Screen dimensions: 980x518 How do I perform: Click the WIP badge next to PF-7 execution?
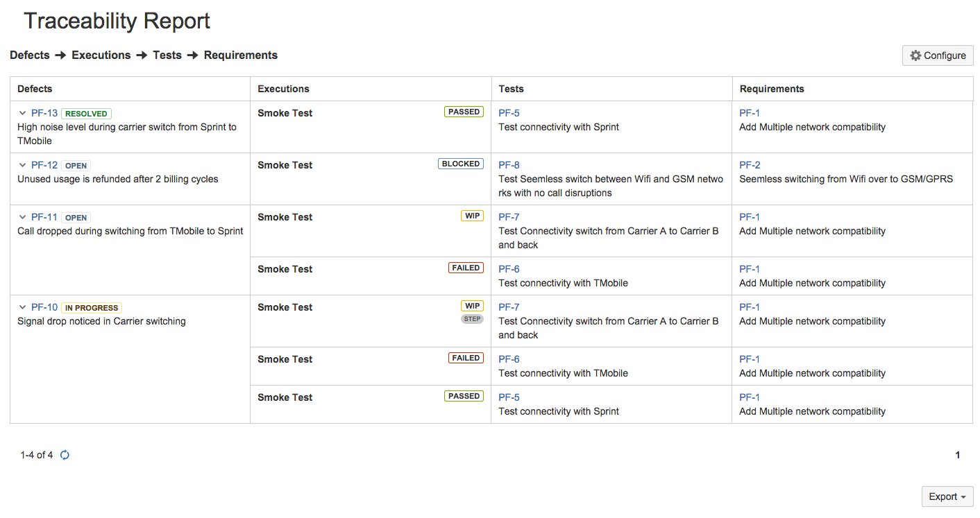pos(472,216)
